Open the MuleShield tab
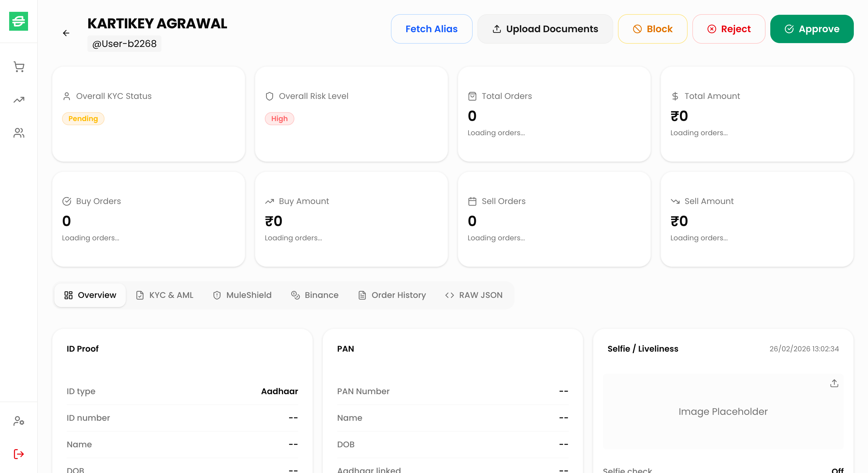Image resolution: width=868 pixels, height=473 pixels. point(242,295)
